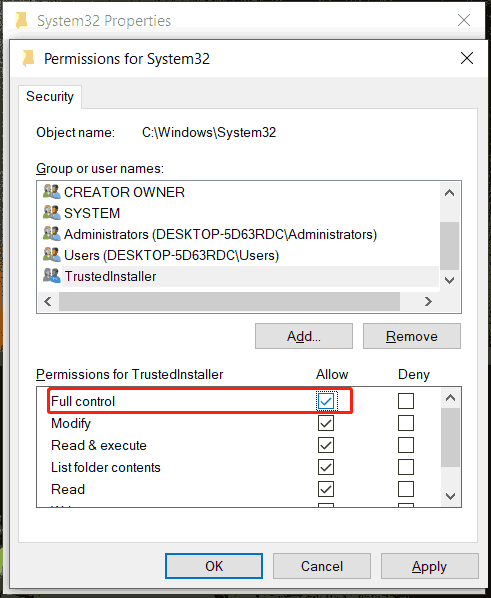
Task: Click the Users group icon
Action: 52,255
